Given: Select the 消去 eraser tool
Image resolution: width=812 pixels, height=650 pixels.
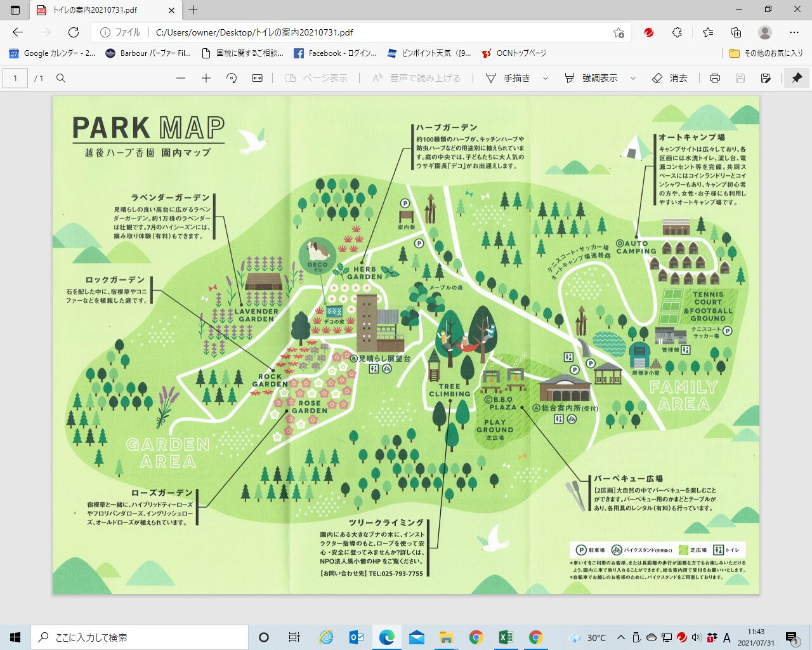Looking at the screenshot, I should point(670,78).
